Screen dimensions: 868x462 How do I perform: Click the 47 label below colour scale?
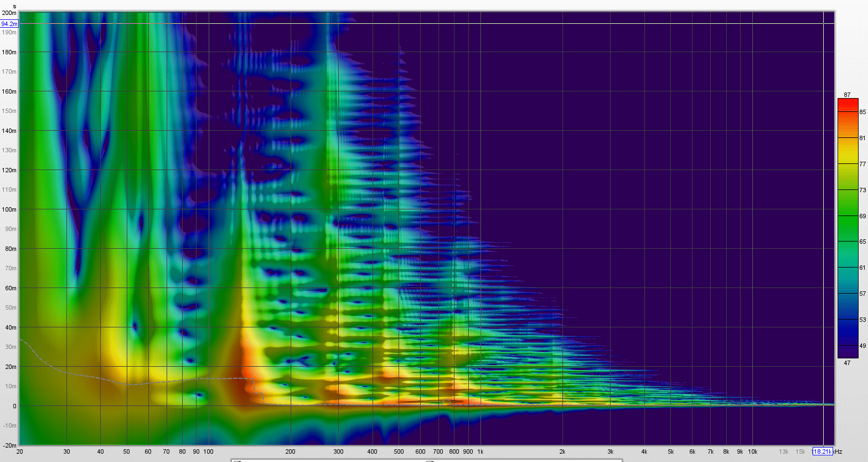[x=847, y=363]
